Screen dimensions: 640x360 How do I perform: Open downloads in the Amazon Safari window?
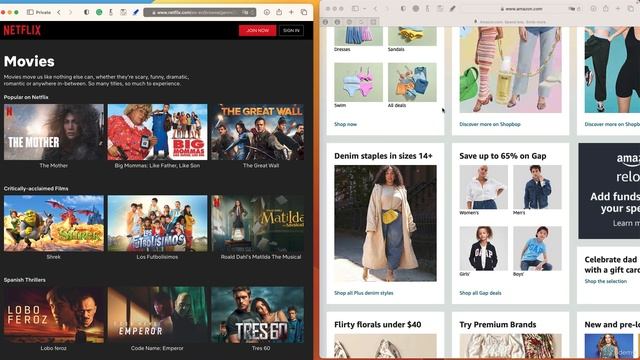point(593,9)
